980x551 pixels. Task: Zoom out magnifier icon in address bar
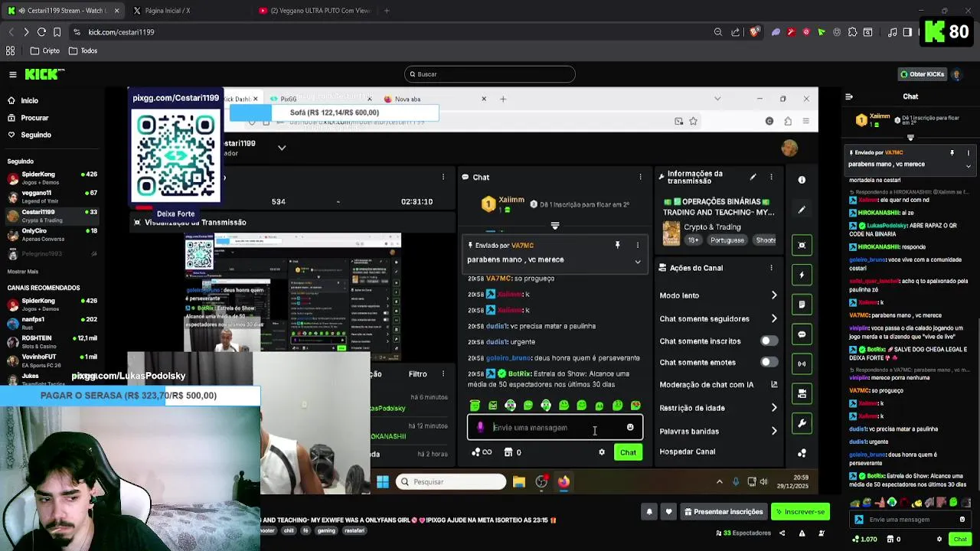(717, 32)
